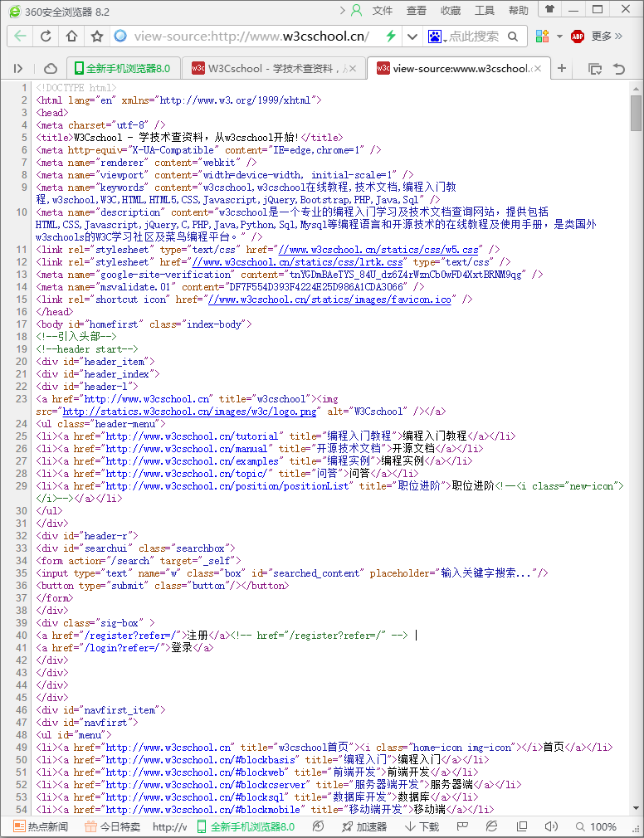Click source line 17 body tag text
The width and height of the screenshot is (644, 838).
(144, 324)
